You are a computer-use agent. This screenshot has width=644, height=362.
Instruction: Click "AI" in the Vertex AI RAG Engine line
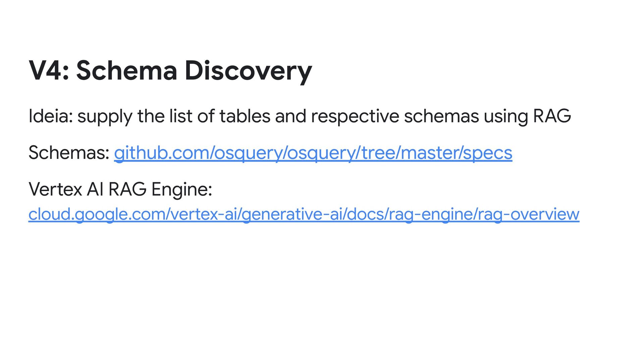[95, 189]
